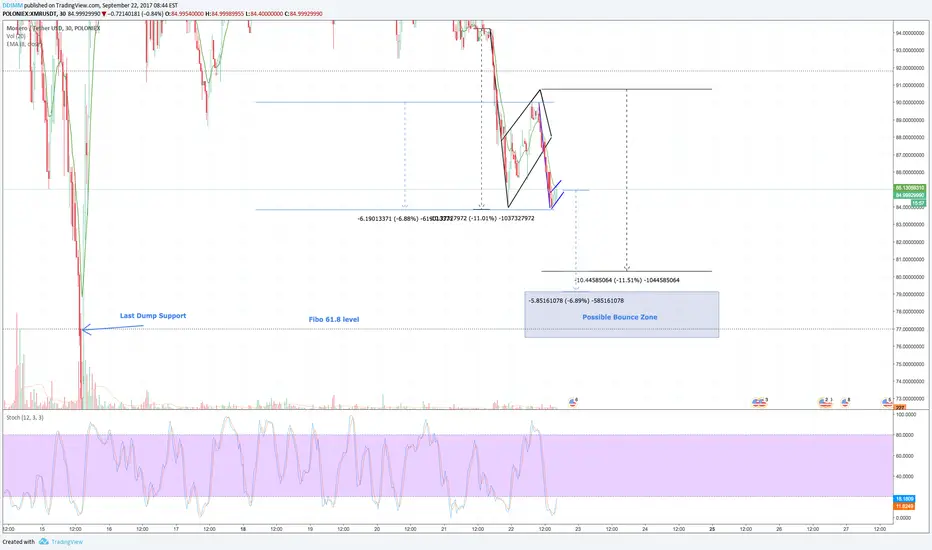Click the 25 date label on time axis
932x550 pixels.
pyautogui.click(x=712, y=529)
